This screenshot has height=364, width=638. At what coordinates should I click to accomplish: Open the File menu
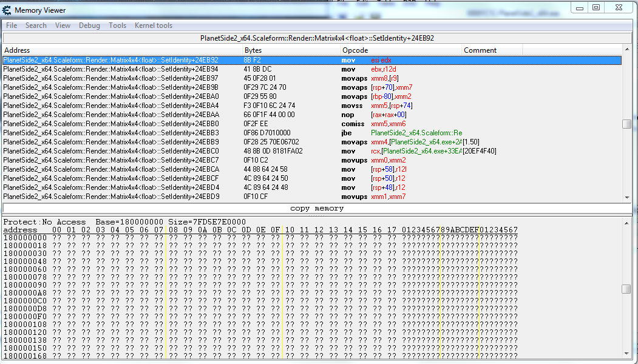tap(12, 25)
